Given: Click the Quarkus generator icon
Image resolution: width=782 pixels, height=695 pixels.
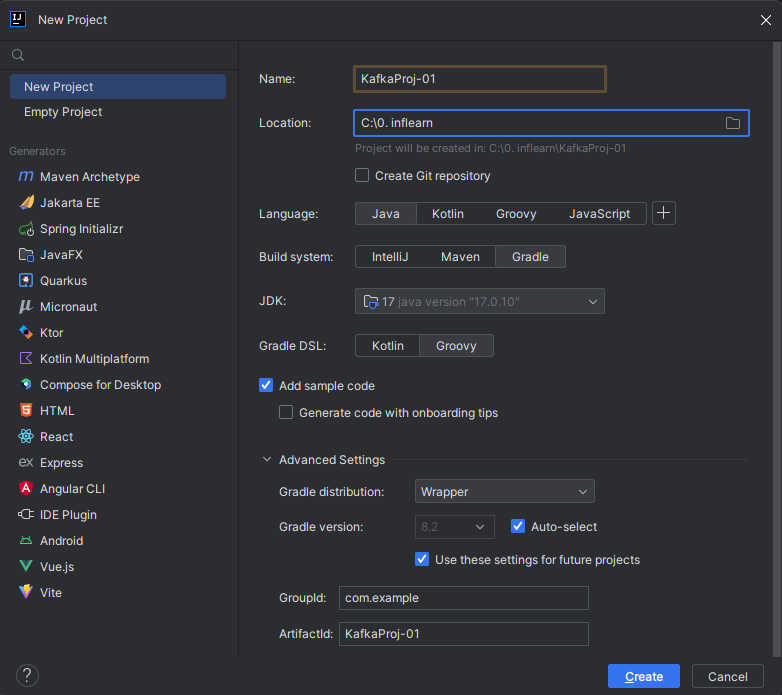Looking at the screenshot, I should point(26,281).
